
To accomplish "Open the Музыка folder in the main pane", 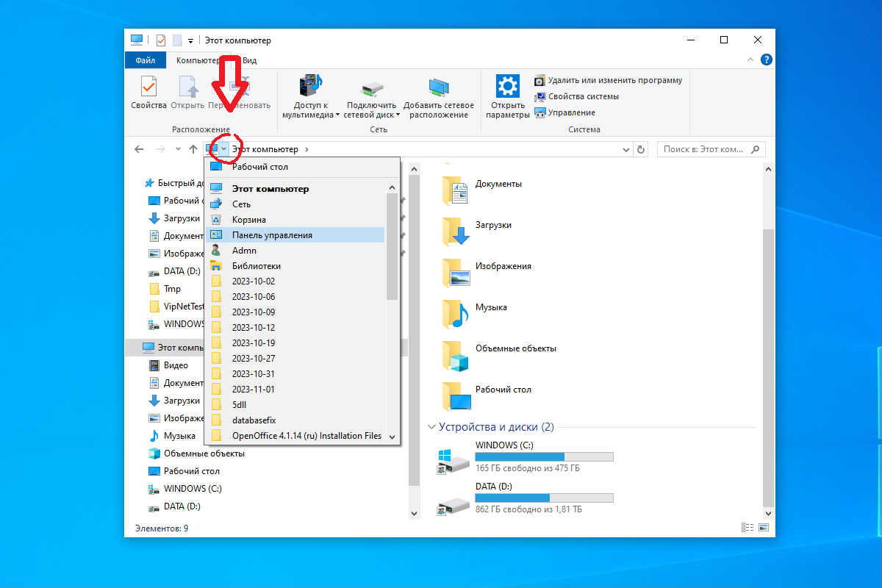I will click(x=476, y=314).
